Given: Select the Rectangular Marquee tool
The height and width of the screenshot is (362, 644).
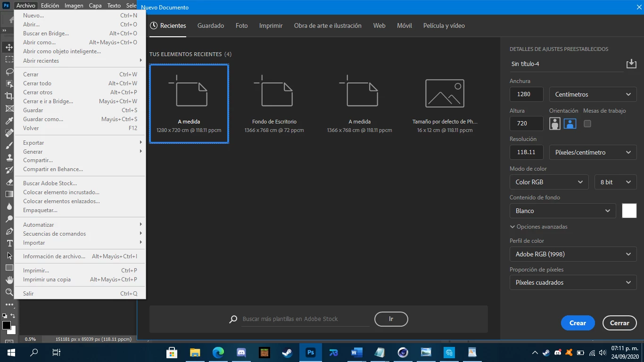Looking at the screenshot, I should coord(9,59).
